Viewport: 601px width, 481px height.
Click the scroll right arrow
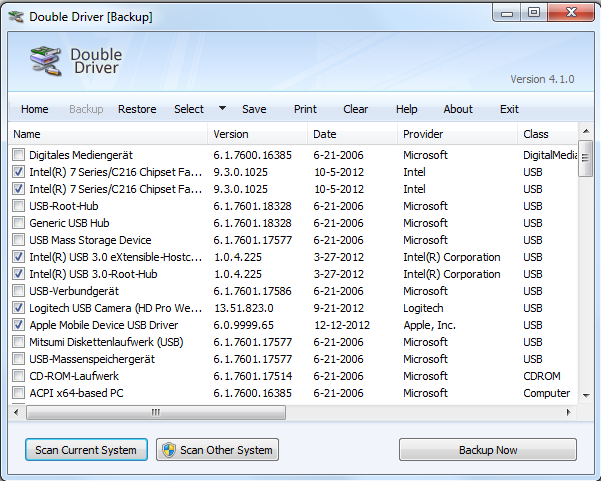568,412
